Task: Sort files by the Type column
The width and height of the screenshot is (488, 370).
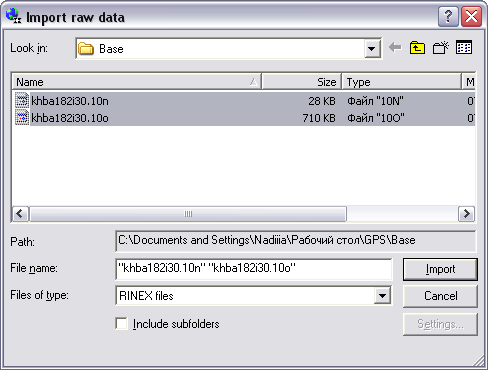Action: pyautogui.click(x=402, y=82)
